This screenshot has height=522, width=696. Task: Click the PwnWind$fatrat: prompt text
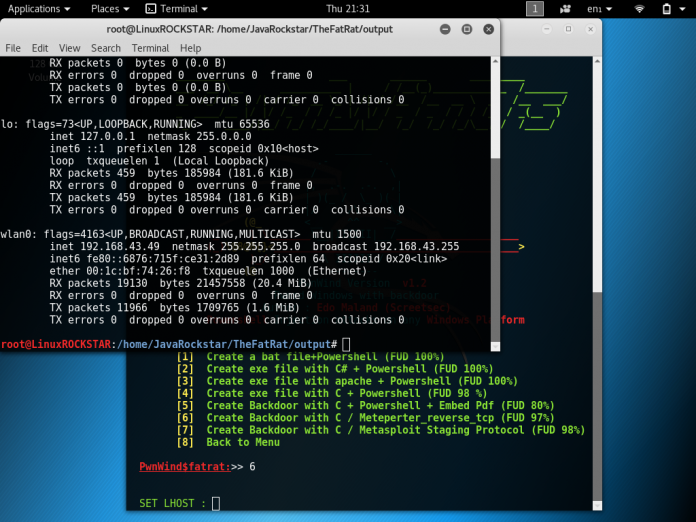(185, 467)
